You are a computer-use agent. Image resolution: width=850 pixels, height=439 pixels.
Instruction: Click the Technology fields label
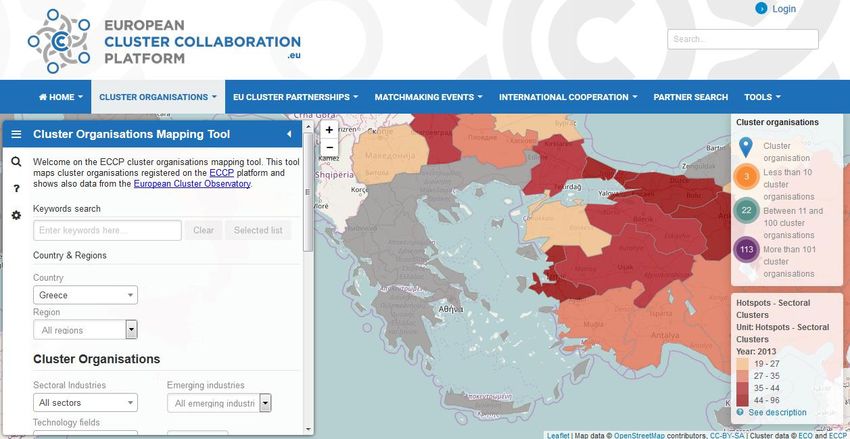click(x=66, y=422)
